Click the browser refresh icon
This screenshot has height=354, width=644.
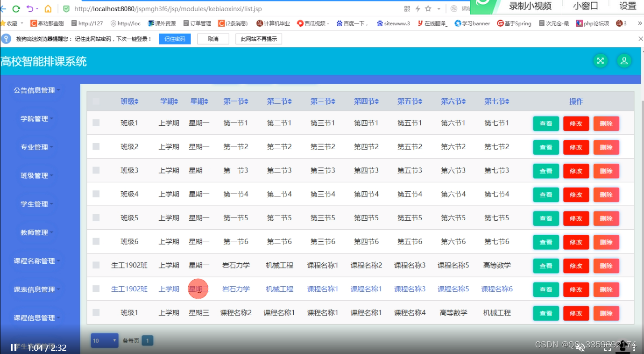(x=16, y=9)
